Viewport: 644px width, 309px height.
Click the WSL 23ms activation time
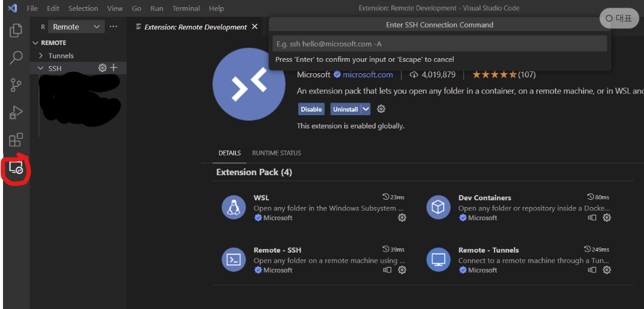[x=394, y=197]
